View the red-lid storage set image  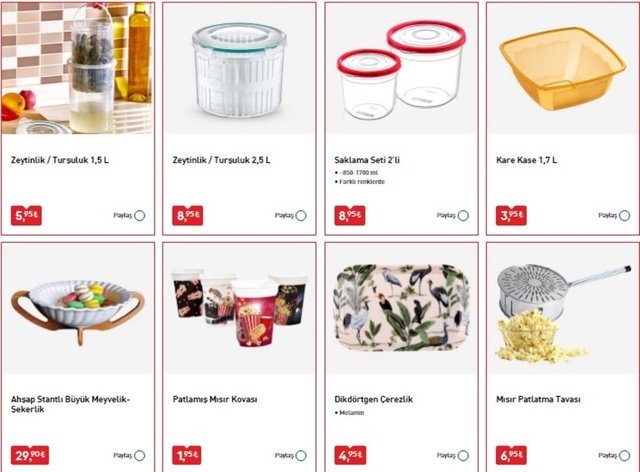(401, 68)
